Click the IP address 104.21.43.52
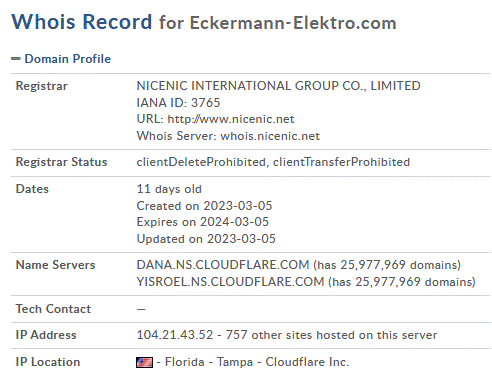This screenshot has height=371, width=492. pyautogui.click(x=175, y=335)
